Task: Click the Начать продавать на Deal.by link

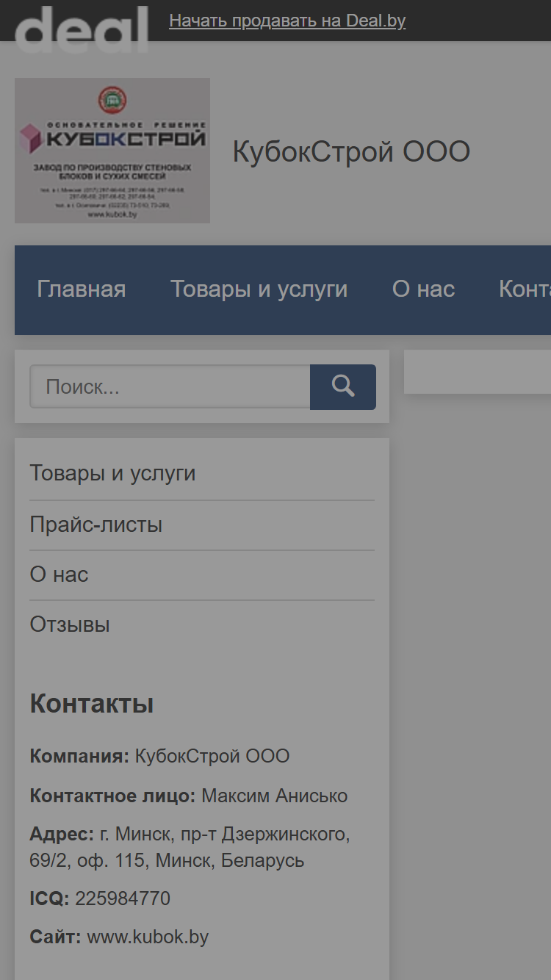Action: [287, 21]
